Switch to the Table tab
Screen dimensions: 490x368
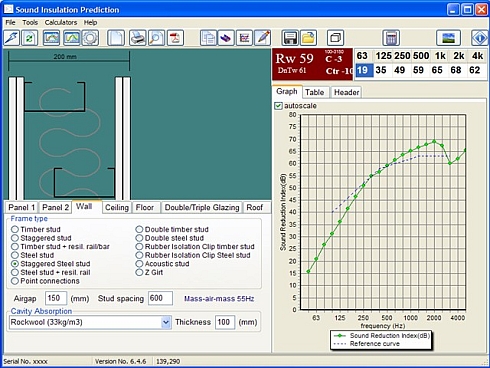pyautogui.click(x=315, y=92)
